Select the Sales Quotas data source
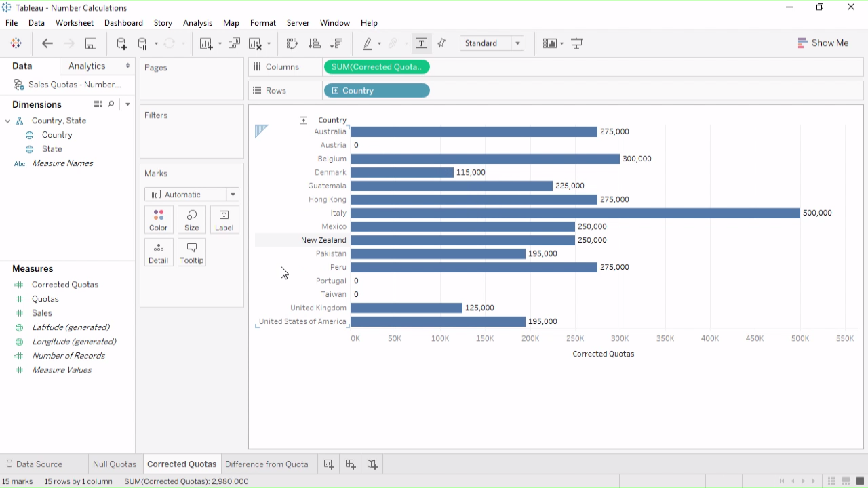 click(67, 85)
